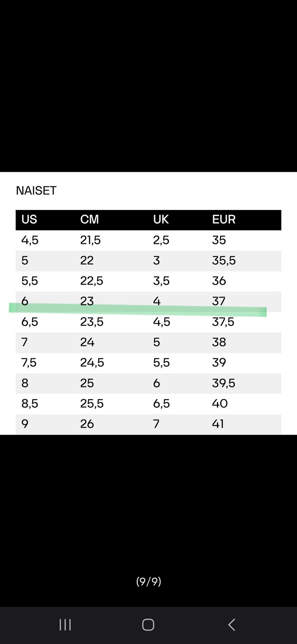The height and width of the screenshot is (644, 297).
Task: Select the EUR 35,5 value
Action: (224, 261)
